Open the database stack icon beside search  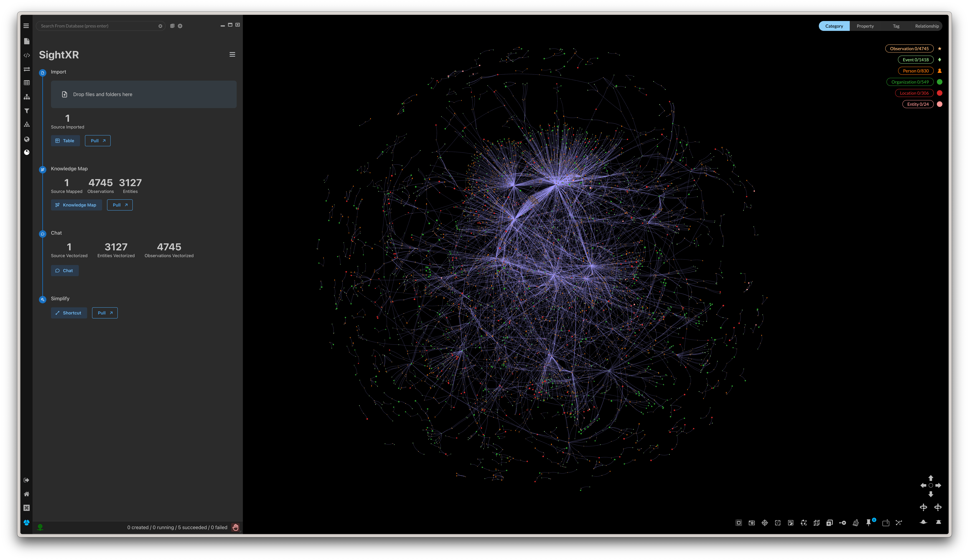coord(172,26)
